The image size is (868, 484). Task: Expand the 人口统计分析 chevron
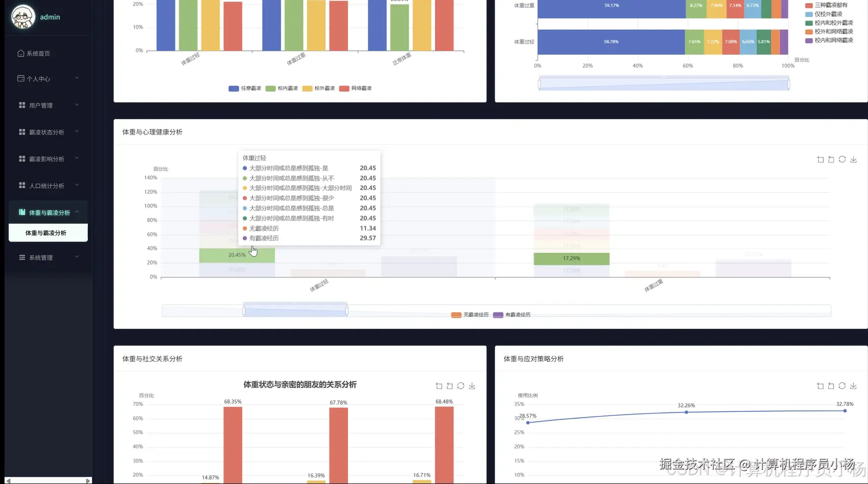tap(77, 185)
